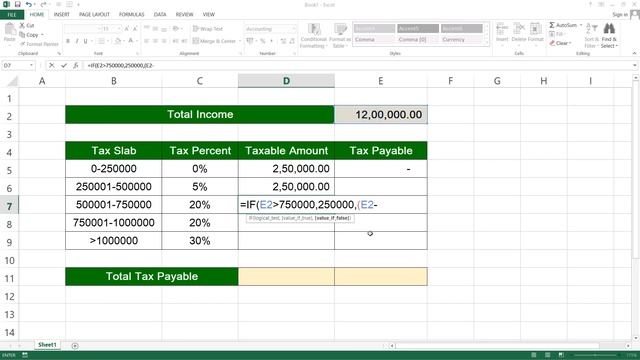Select the Sheet1 tab

pos(47,345)
